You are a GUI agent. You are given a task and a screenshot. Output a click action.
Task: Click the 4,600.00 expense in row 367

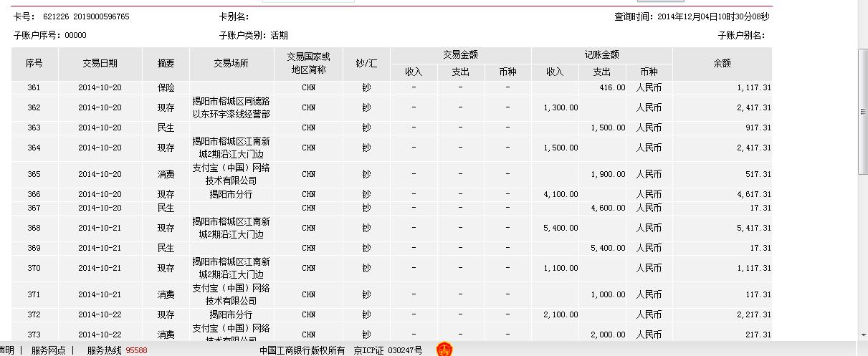click(608, 208)
